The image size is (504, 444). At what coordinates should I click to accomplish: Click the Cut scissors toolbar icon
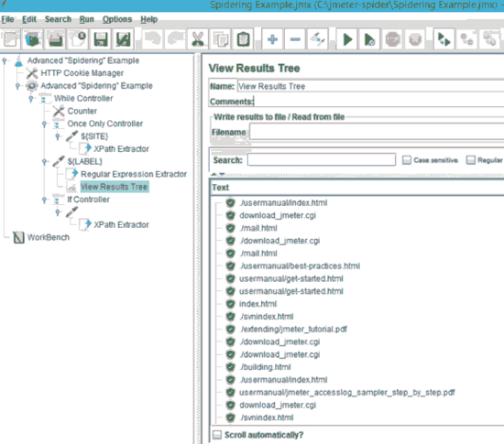pyautogui.click(x=198, y=39)
